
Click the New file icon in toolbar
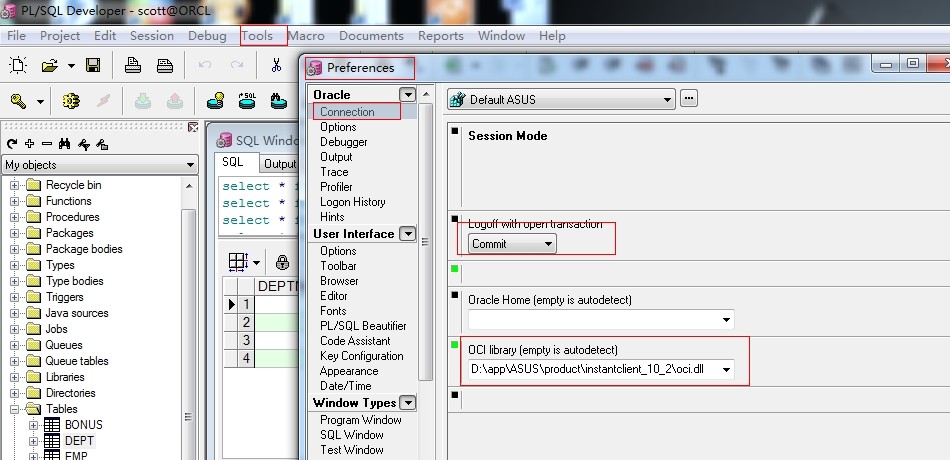pyautogui.click(x=18, y=65)
